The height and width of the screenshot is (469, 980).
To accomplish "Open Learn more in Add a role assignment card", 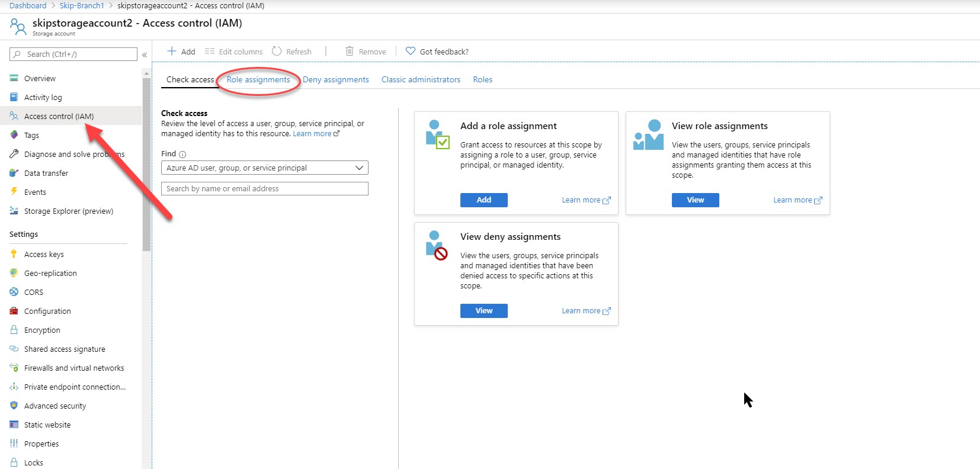I will [586, 200].
